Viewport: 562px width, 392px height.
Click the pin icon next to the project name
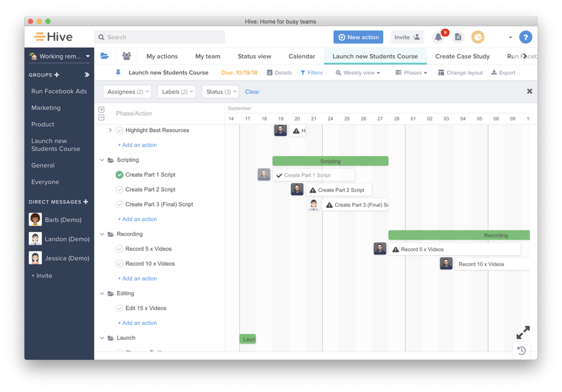tap(118, 72)
